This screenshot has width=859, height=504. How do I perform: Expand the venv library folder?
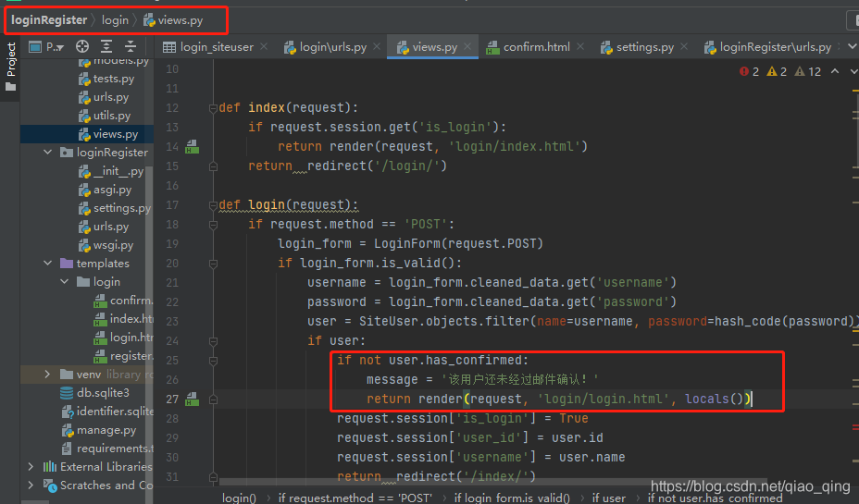pos(47,375)
